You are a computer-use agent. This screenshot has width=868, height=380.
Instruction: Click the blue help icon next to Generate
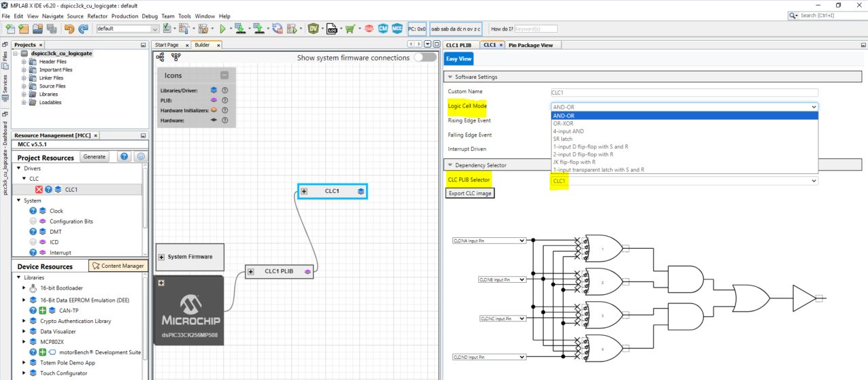click(124, 157)
